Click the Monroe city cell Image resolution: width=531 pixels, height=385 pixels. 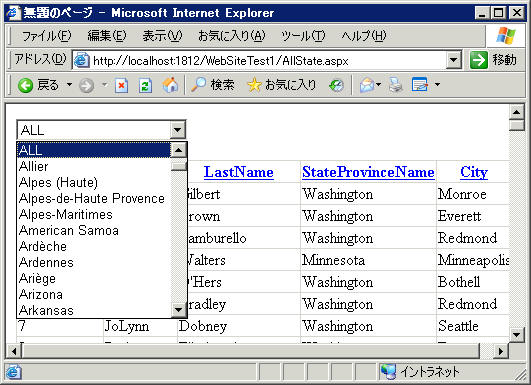473,194
